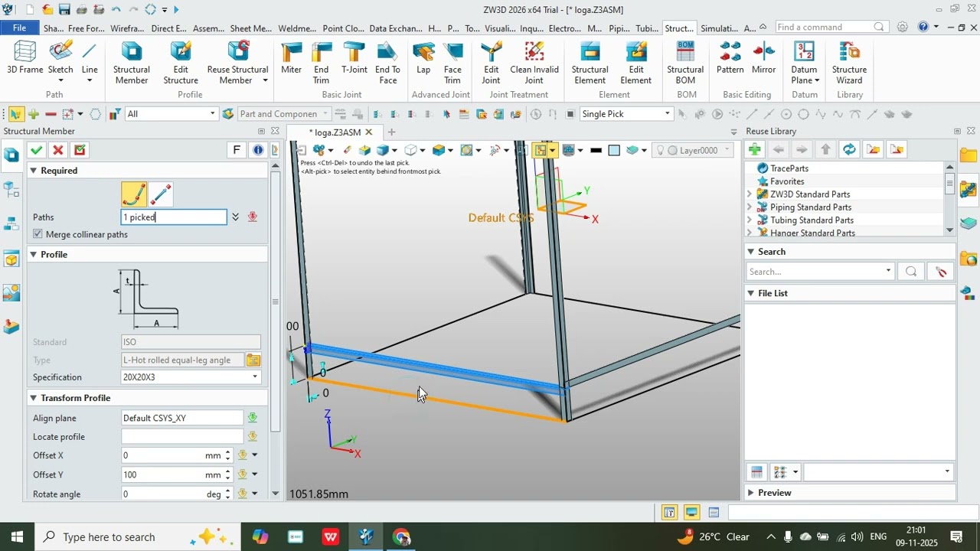Collapse the Required section

(x=34, y=171)
